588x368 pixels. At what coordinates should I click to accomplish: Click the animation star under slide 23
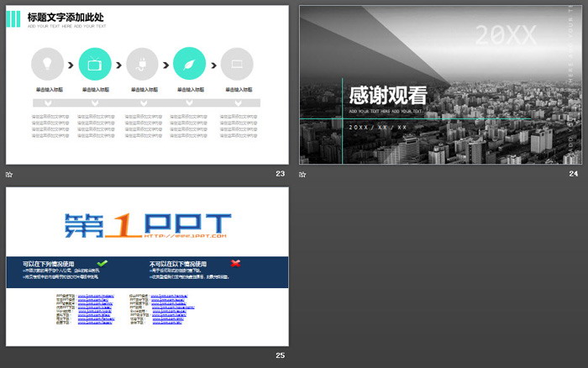point(9,174)
